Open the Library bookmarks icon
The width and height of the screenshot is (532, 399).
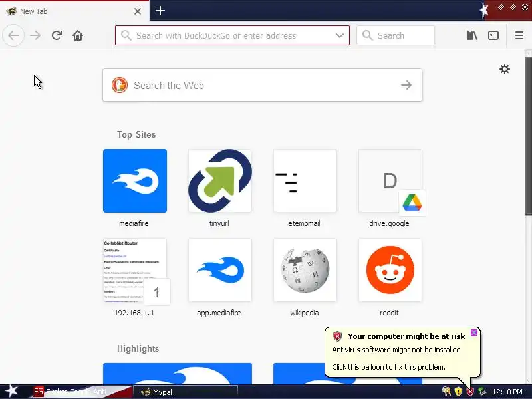click(x=472, y=35)
